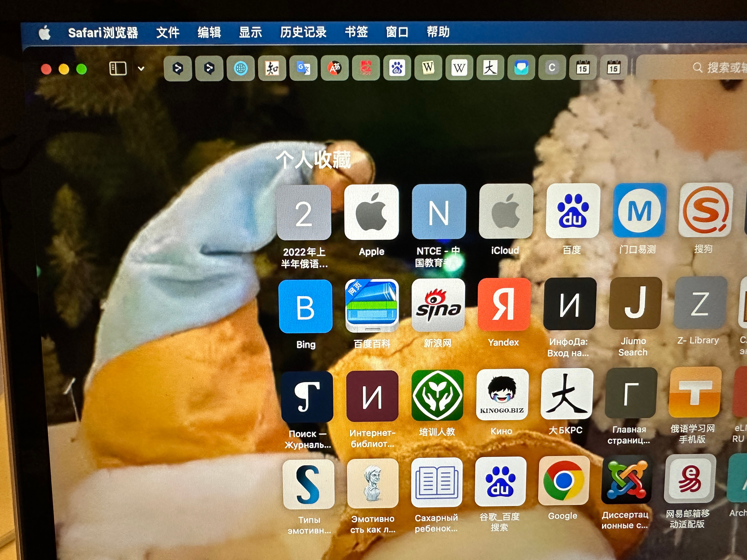
Task: Open the 窗口 menu
Action: [x=397, y=32]
